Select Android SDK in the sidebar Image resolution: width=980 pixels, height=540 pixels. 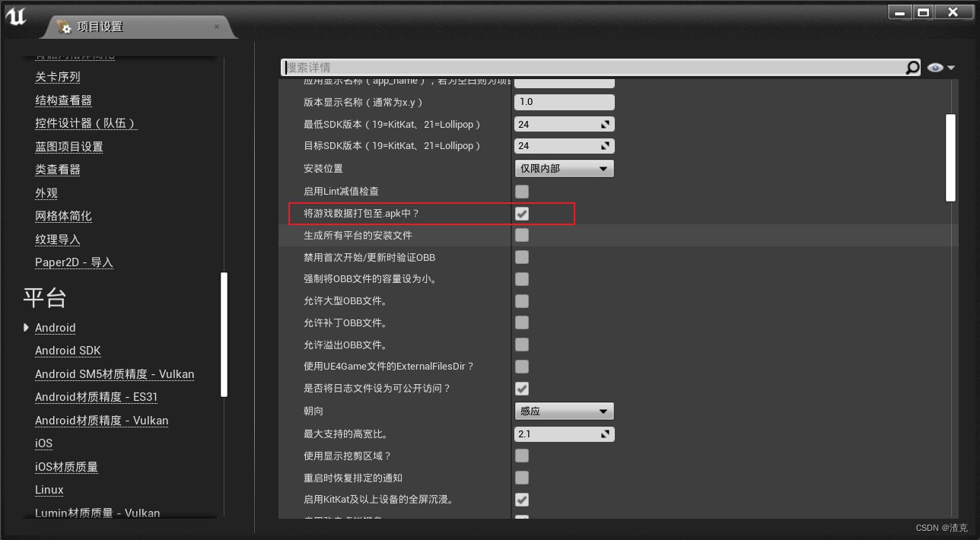(68, 350)
